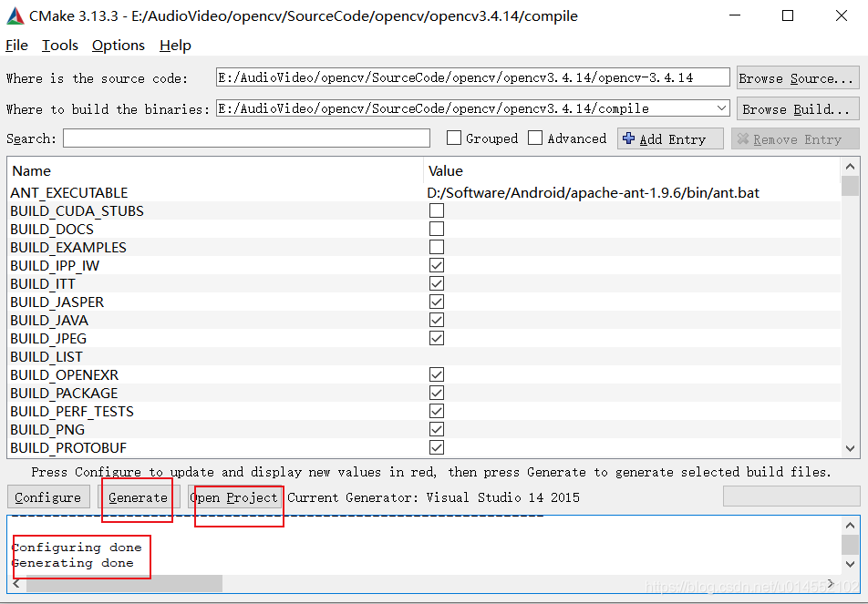
Task: Click the variable list scroll-up arrow
Action: (851, 167)
